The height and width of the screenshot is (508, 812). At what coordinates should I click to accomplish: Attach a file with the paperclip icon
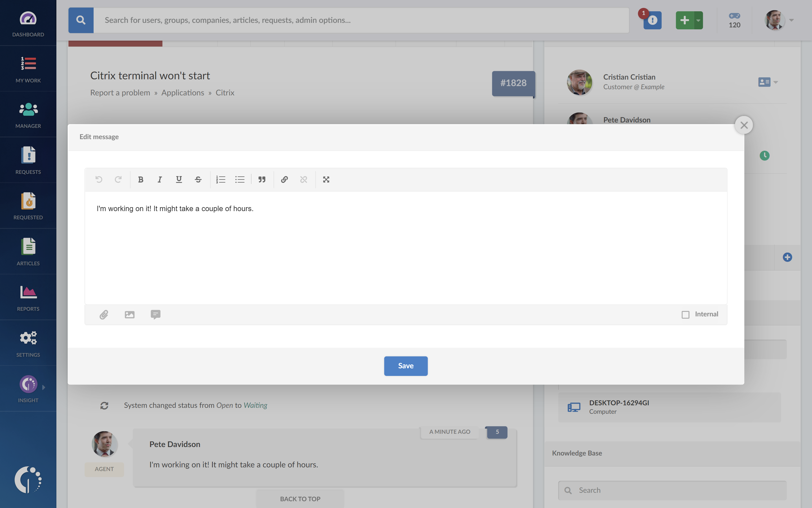tap(104, 314)
